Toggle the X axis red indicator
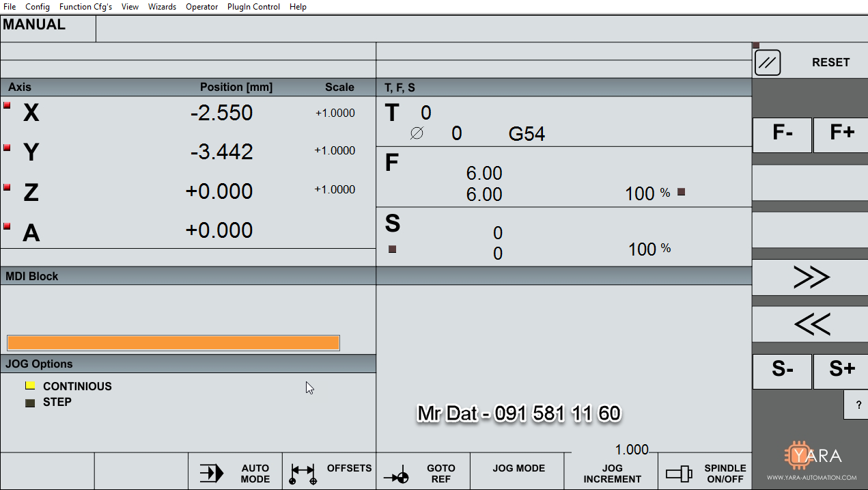This screenshot has width=868, height=490. 8,105
